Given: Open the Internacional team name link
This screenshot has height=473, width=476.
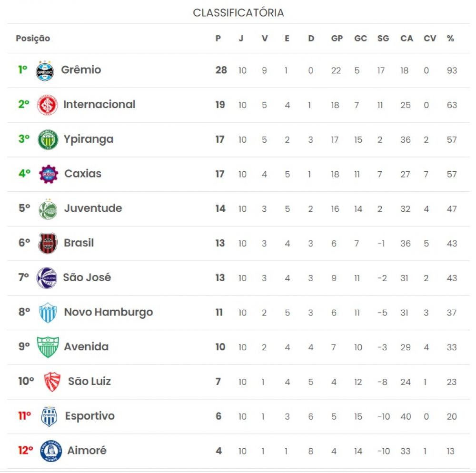Looking at the screenshot, I should [x=99, y=104].
